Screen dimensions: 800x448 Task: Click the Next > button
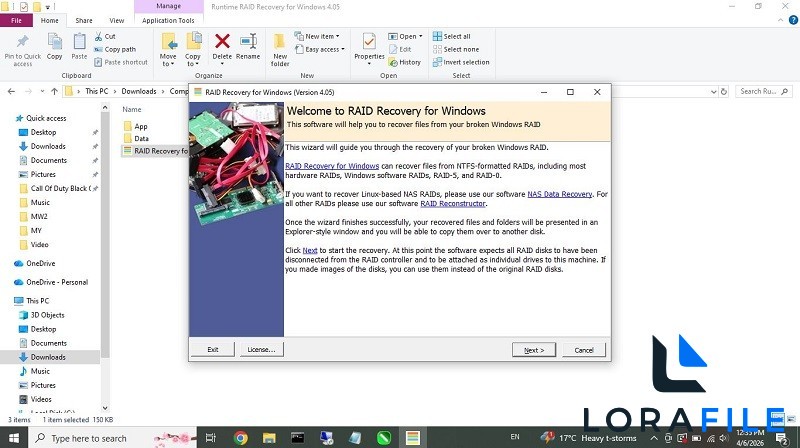point(534,350)
